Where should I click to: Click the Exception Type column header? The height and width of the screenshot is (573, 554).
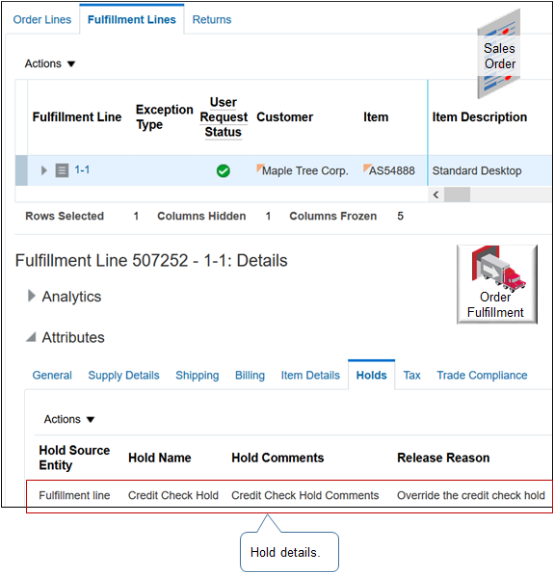pyautogui.click(x=164, y=117)
